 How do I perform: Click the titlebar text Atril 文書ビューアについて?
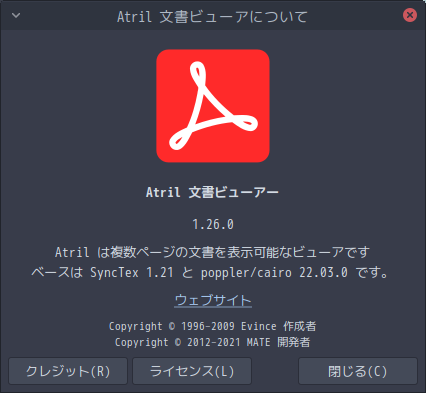212,17
